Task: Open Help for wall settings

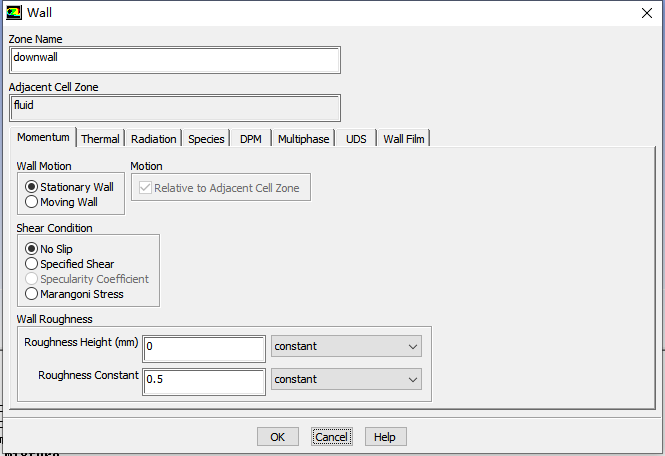Action: (385, 437)
